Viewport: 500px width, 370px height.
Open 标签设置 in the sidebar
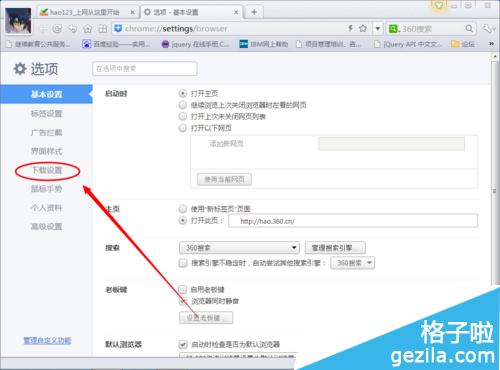tap(46, 114)
